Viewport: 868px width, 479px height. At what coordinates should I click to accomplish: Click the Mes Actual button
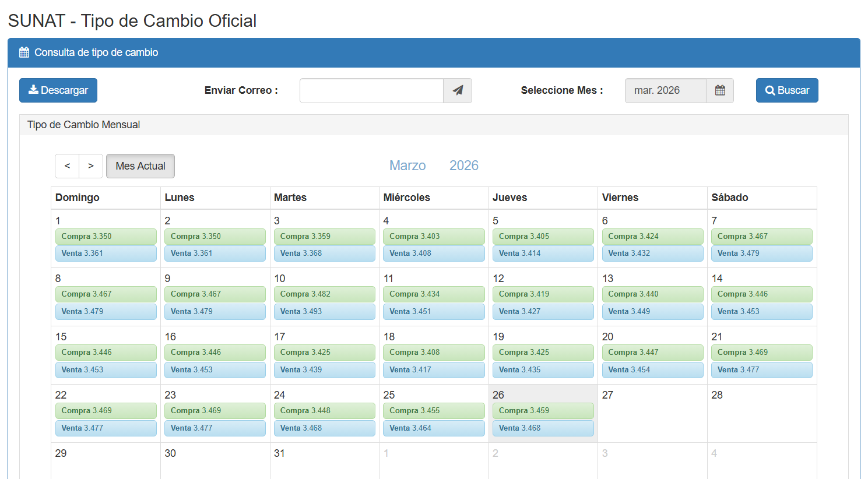(x=140, y=166)
